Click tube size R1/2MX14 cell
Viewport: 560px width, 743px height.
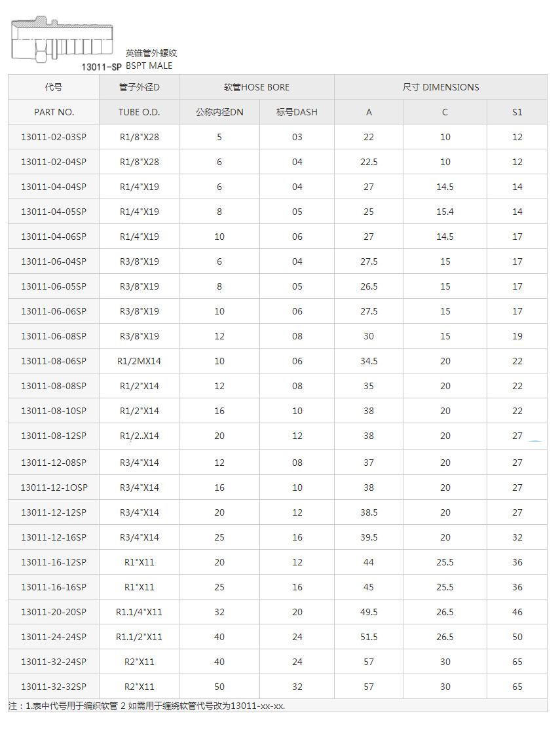pyautogui.click(x=139, y=361)
